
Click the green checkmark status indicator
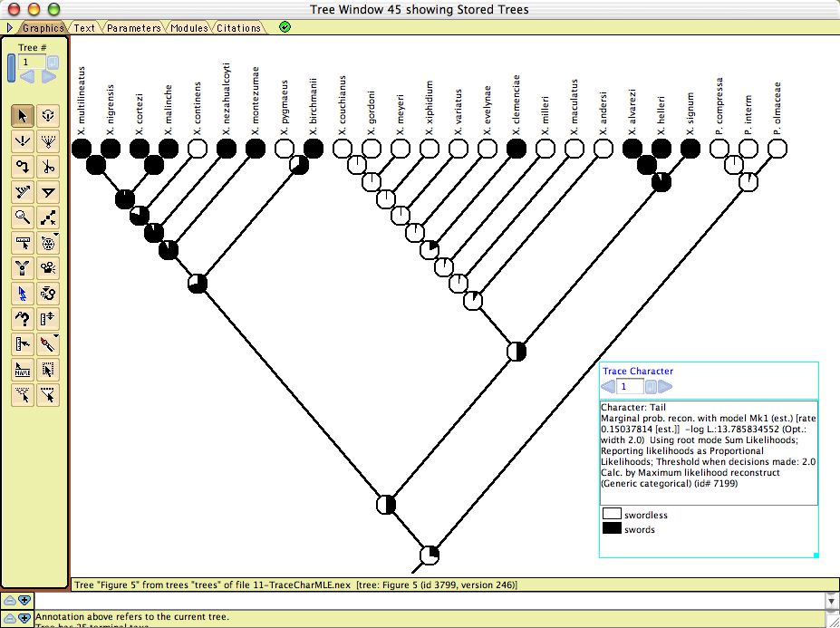point(285,27)
